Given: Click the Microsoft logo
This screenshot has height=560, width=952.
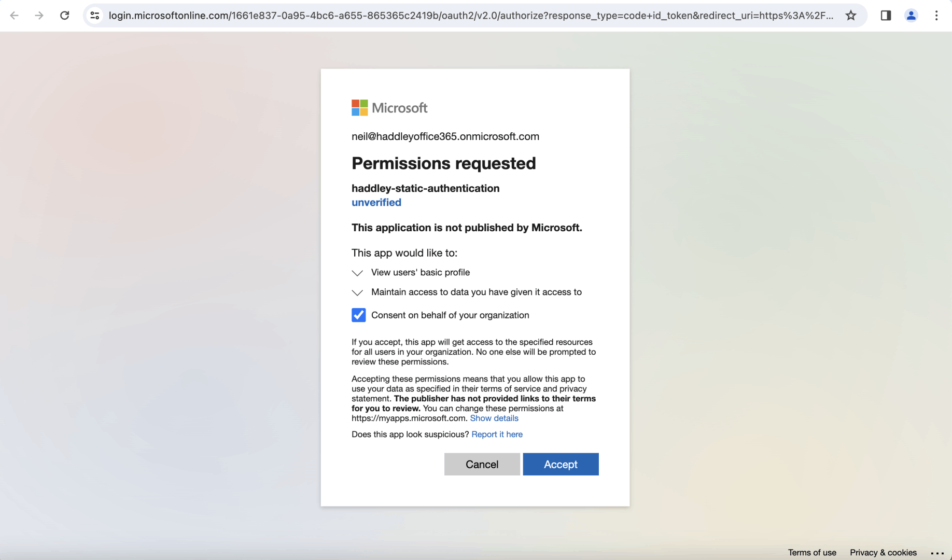Looking at the screenshot, I should [389, 108].
